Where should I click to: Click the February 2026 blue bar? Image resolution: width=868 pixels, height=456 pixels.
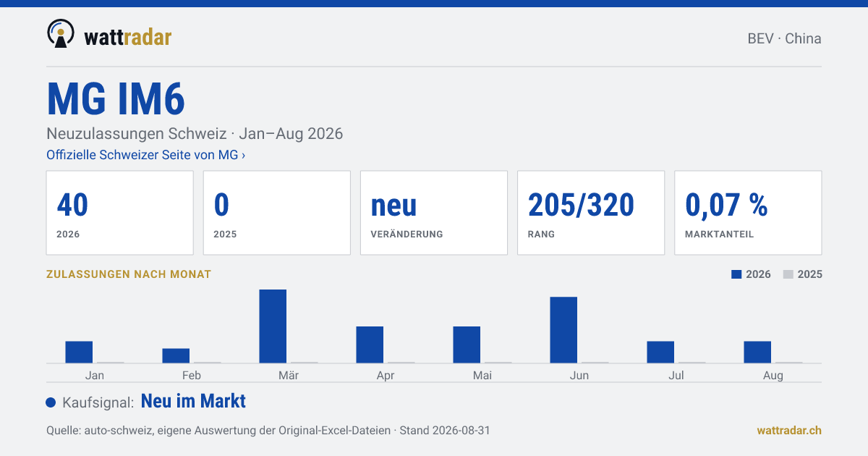[176, 355]
